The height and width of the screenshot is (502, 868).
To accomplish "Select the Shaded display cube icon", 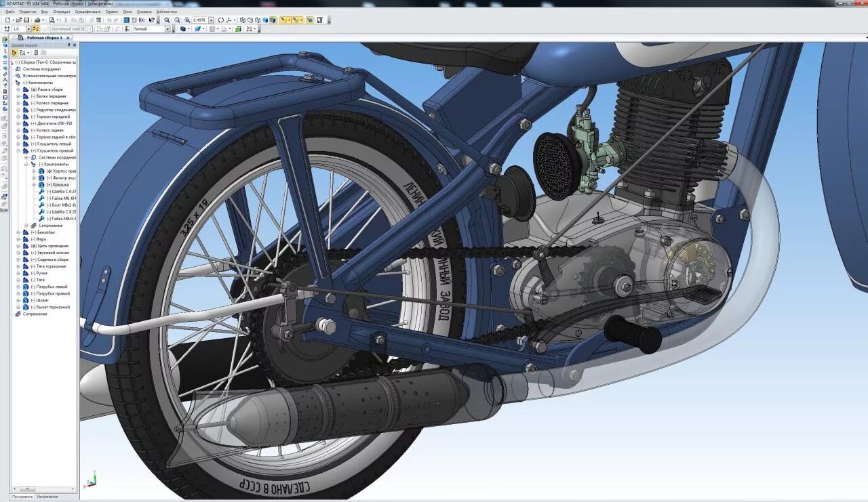I will pos(265,20).
